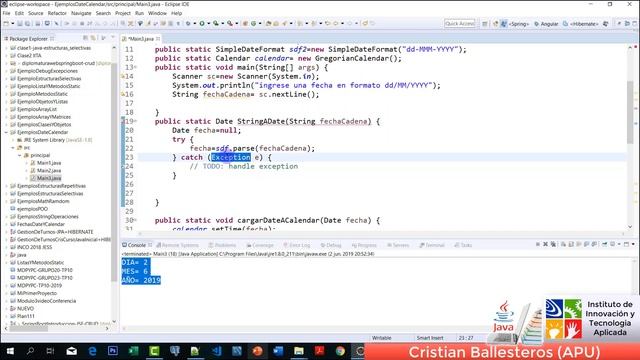Expand the JRE System Library node
This screenshot has width=640, height=360.
(13, 140)
